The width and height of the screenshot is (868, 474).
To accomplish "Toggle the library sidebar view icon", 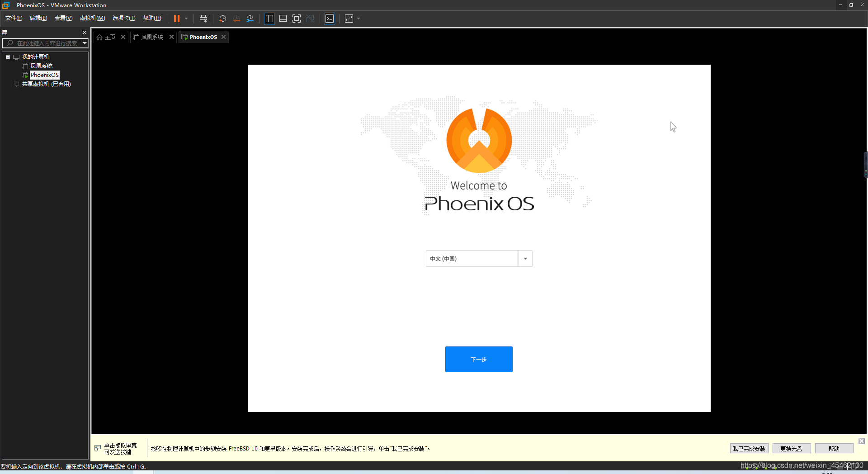I will [x=269, y=19].
